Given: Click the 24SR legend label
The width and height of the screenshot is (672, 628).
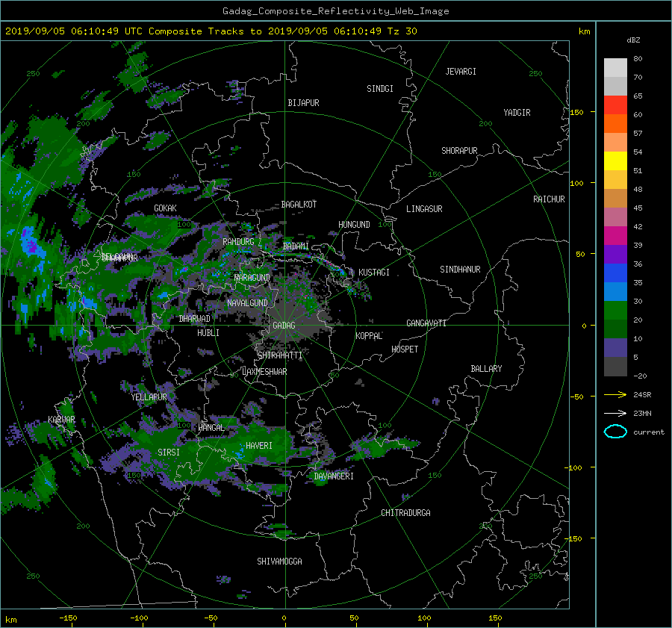Looking at the screenshot, I should (x=642, y=395).
